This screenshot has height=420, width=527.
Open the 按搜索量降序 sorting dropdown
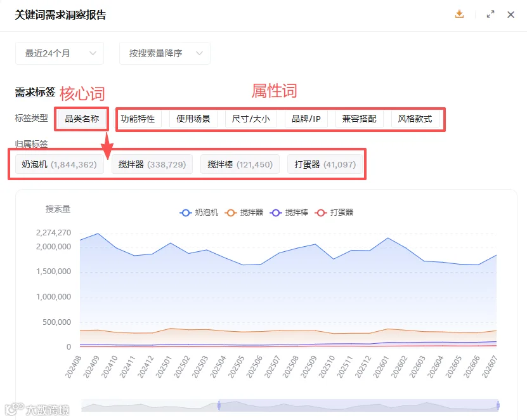point(165,53)
